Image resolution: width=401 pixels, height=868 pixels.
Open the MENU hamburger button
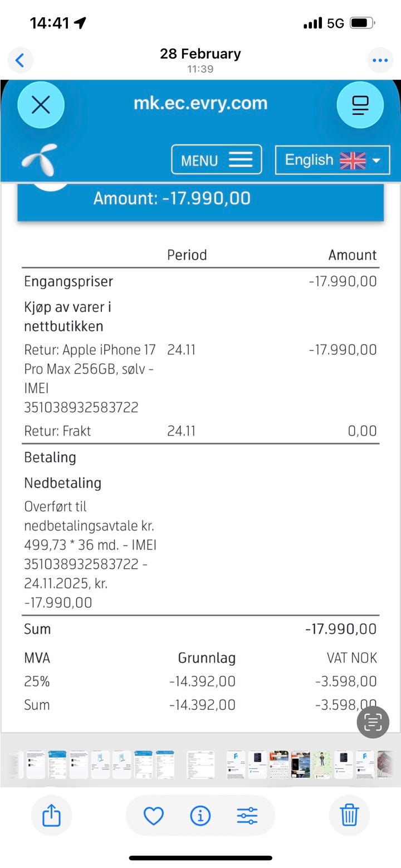click(216, 160)
